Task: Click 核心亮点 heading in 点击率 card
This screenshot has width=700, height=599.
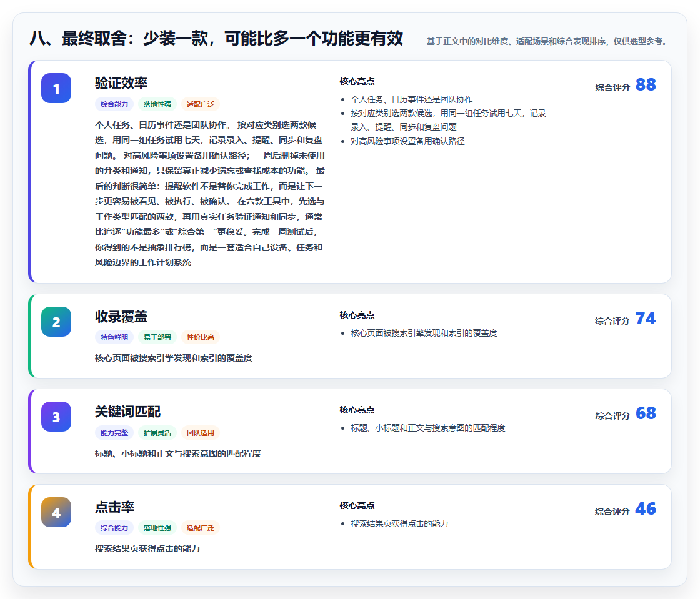Action: click(x=357, y=505)
